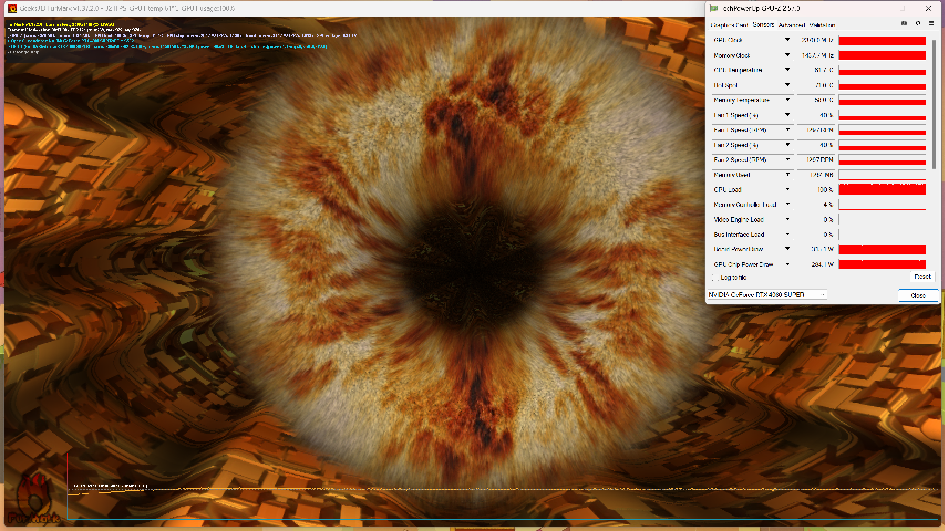This screenshot has width=945, height=531.
Task: Open the GPU-Z hamburger menu
Action: pyautogui.click(x=929, y=23)
